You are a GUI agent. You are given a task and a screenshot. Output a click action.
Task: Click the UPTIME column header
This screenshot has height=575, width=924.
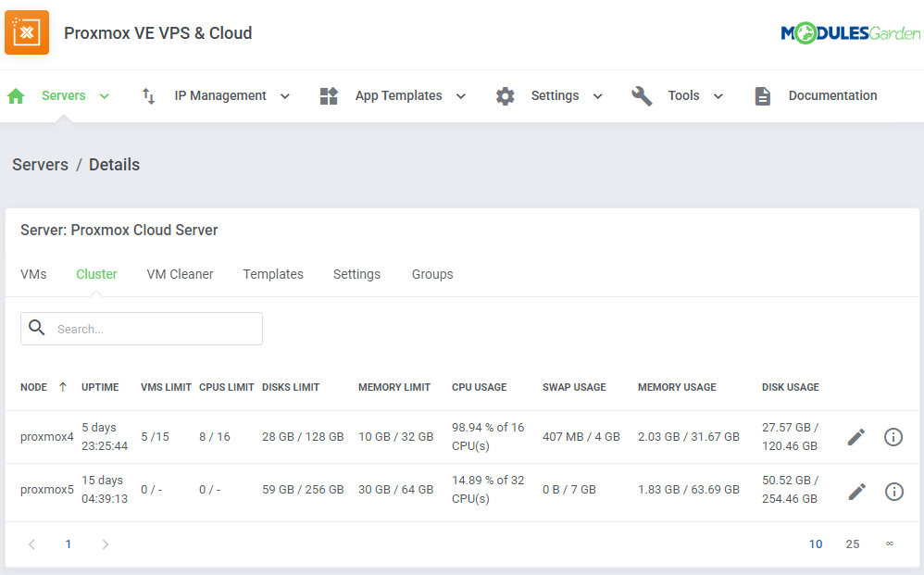click(x=100, y=387)
